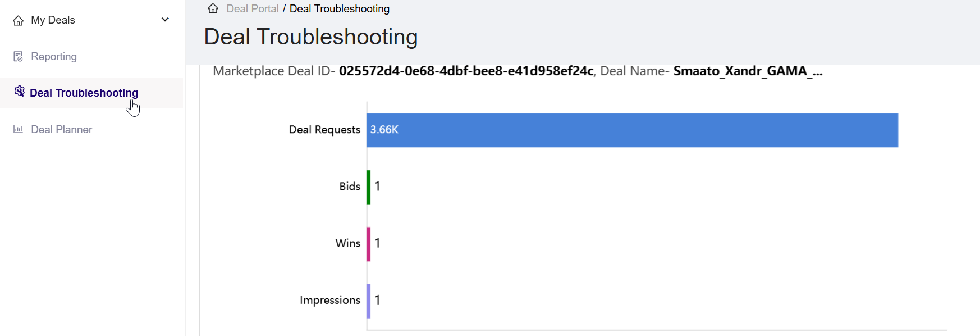Select the green Bids bar
Viewport: 980px width, 336px height.
tap(368, 187)
